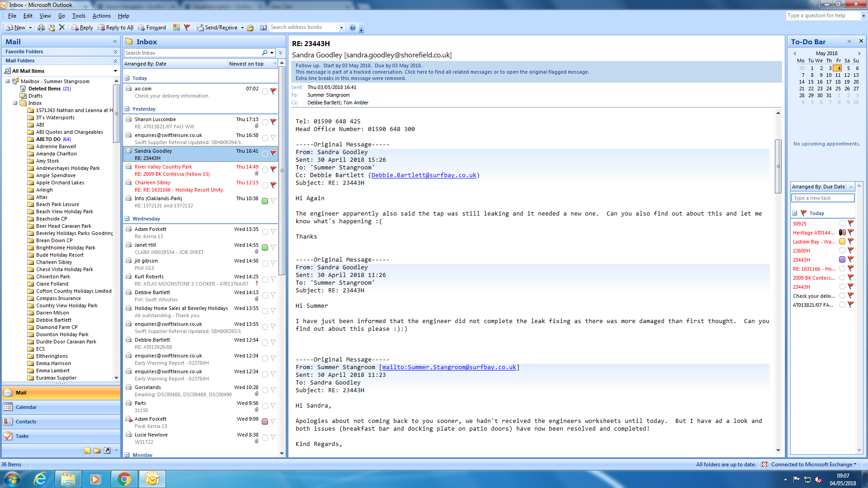The image size is (868, 488).
Task: Open Google Chrome from the taskbar
Action: [124, 479]
